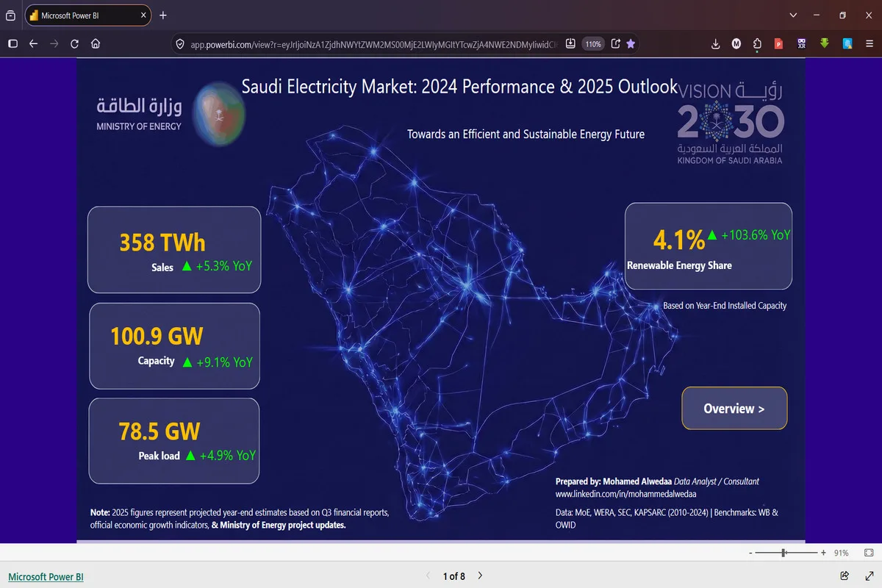Click the report zoom slider handle
Image resolution: width=882 pixels, height=588 pixels.
tap(785, 552)
